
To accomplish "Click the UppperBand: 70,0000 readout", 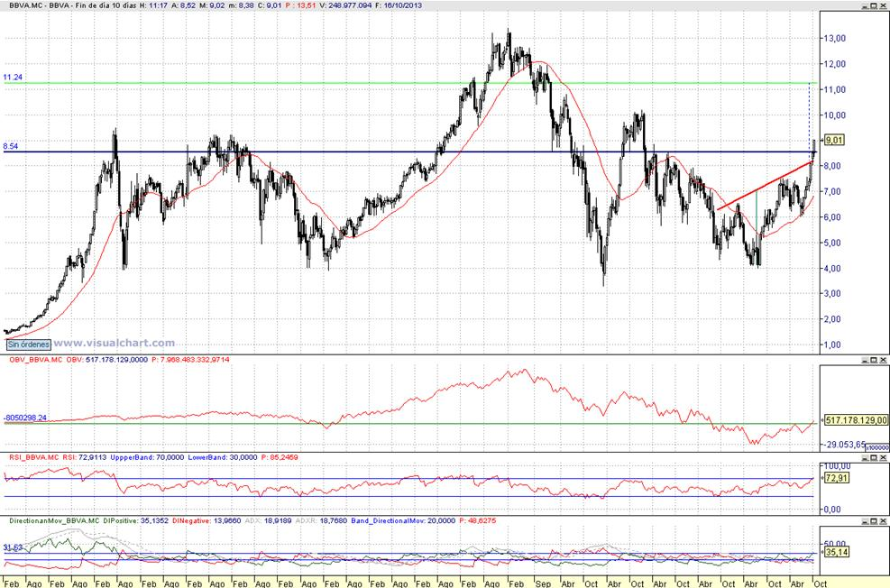I will (148, 457).
